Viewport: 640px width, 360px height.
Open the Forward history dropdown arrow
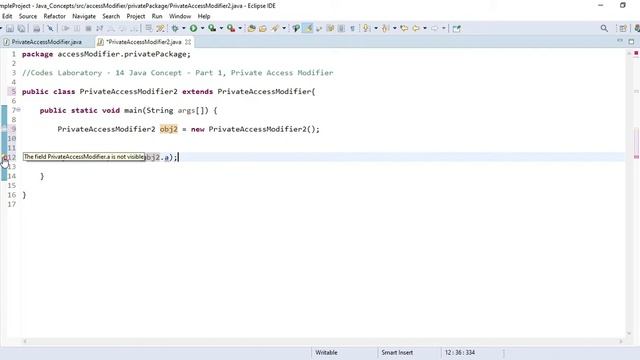pos(444,29)
